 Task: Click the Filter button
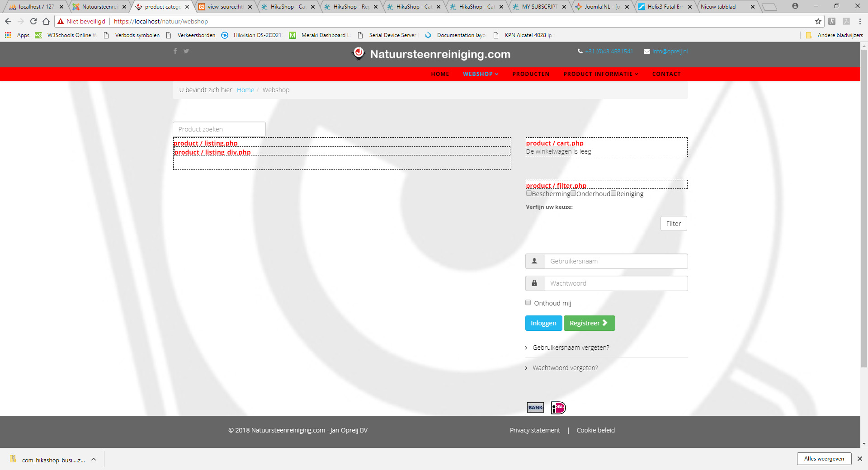click(x=674, y=224)
